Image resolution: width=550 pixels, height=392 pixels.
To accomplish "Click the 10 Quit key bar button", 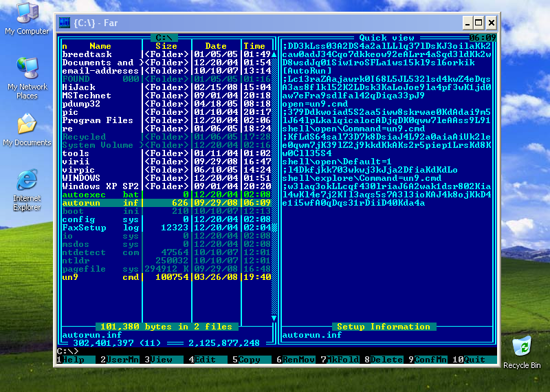I will click(x=474, y=360).
